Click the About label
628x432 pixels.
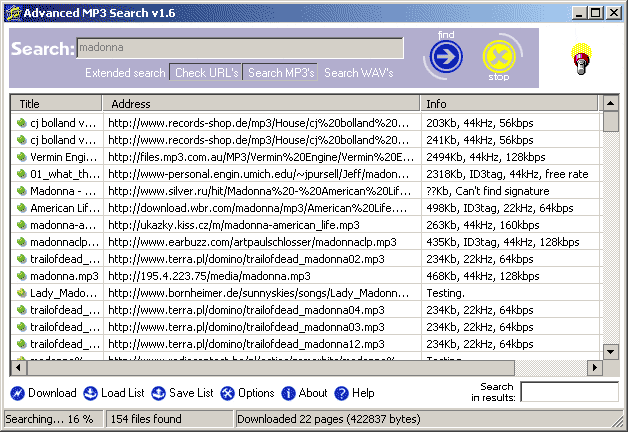coord(313,393)
